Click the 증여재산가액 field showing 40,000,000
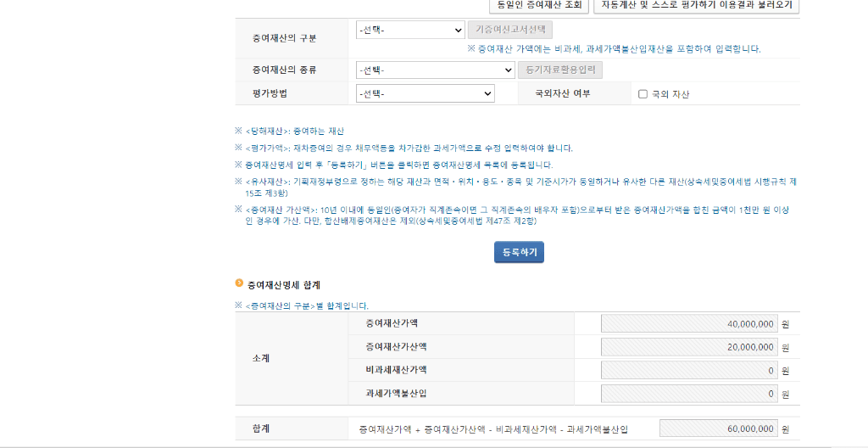The width and height of the screenshot is (868, 448). (x=688, y=323)
